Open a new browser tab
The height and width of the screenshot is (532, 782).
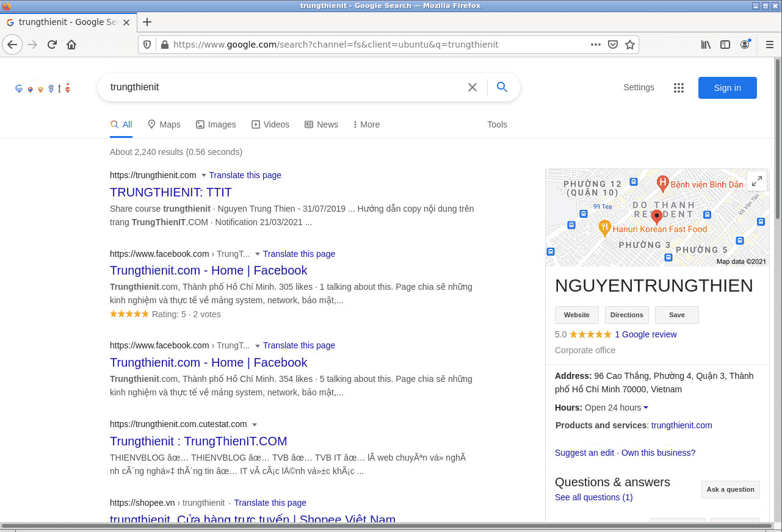147,22
